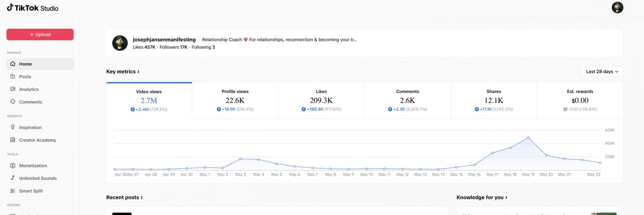Open Posts in the sidebar
644x215 pixels.
click(40, 76)
